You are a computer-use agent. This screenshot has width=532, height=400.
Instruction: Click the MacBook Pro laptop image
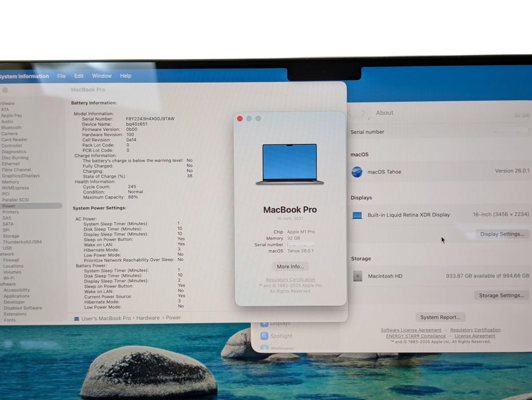290,165
